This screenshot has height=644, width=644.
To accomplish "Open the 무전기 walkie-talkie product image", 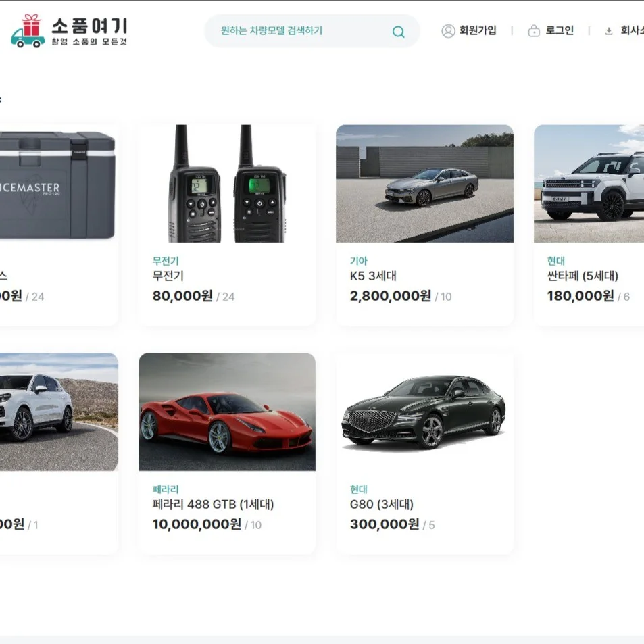I will (227, 184).
